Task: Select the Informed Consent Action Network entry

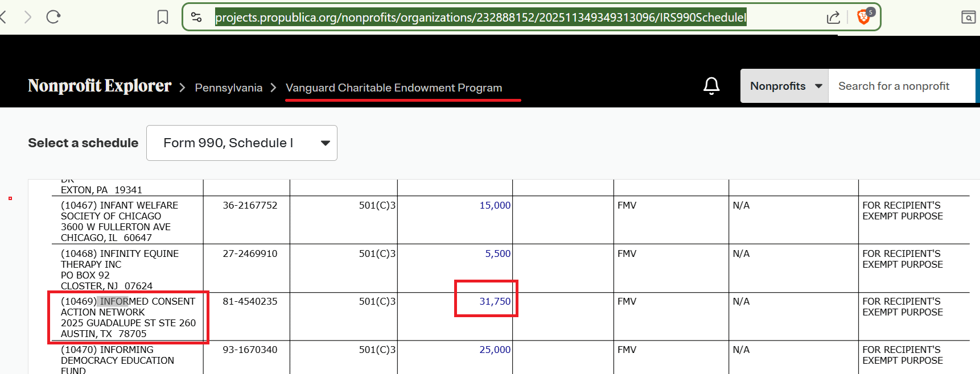Action: pyautogui.click(x=128, y=317)
